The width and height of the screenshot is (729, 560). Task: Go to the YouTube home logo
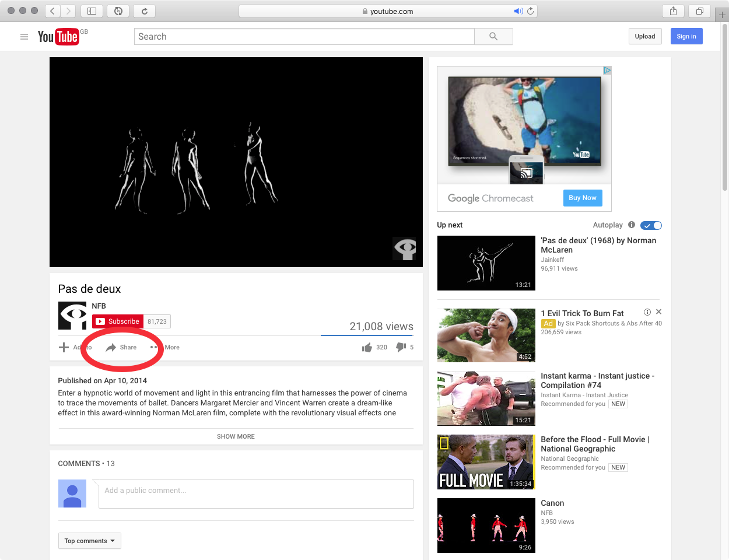[x=58, y=37]
